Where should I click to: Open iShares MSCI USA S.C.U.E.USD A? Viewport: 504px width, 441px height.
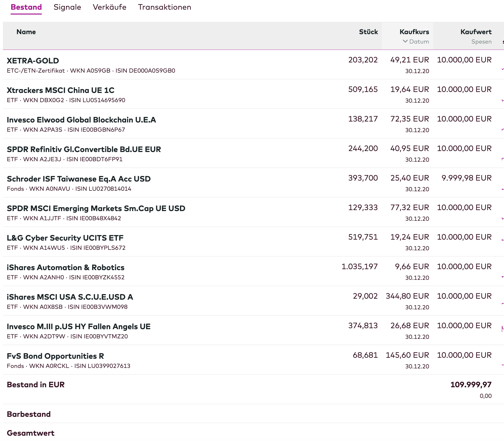tap(70, 297)
